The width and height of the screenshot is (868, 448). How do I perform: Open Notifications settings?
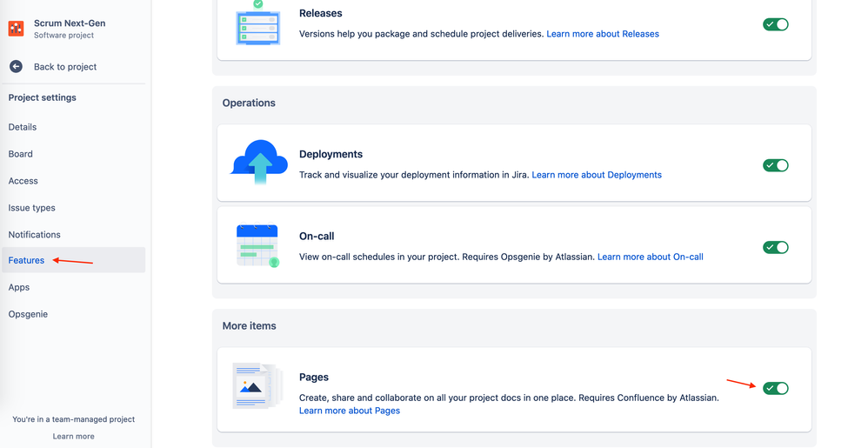[34, 234]
